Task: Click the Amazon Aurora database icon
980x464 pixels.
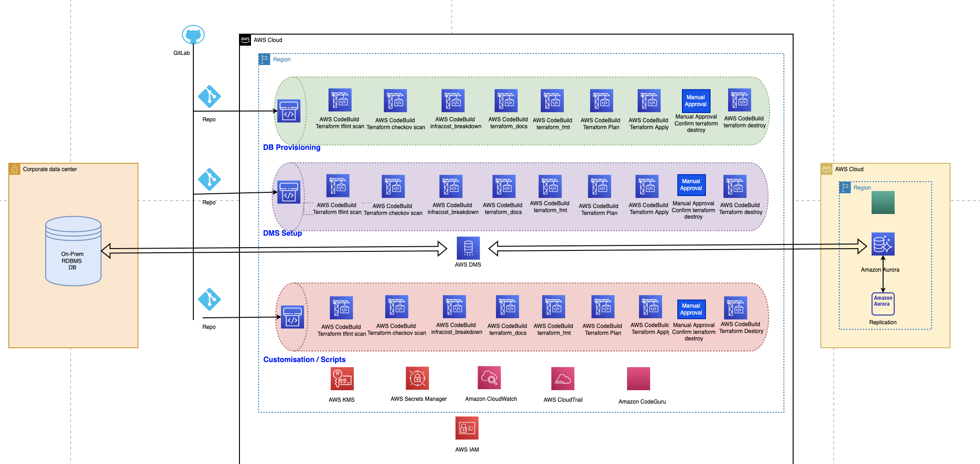Action: 883,244
